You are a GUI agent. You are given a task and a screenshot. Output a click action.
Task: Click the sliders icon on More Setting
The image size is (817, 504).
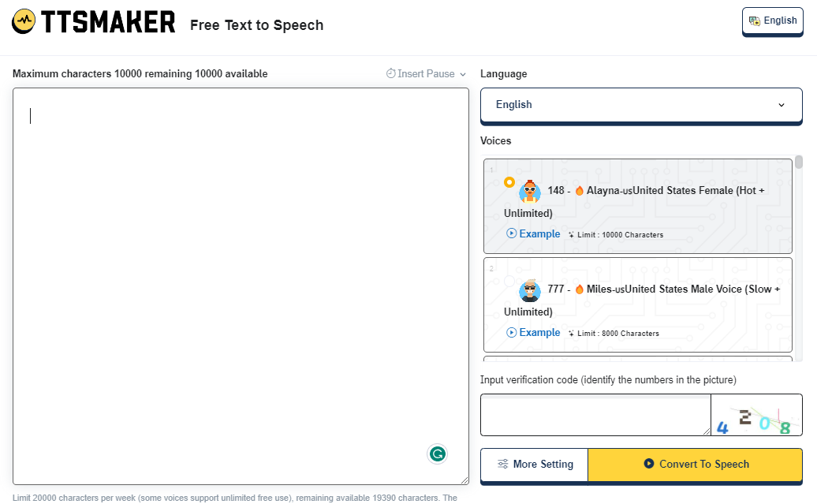coord(503,464)
